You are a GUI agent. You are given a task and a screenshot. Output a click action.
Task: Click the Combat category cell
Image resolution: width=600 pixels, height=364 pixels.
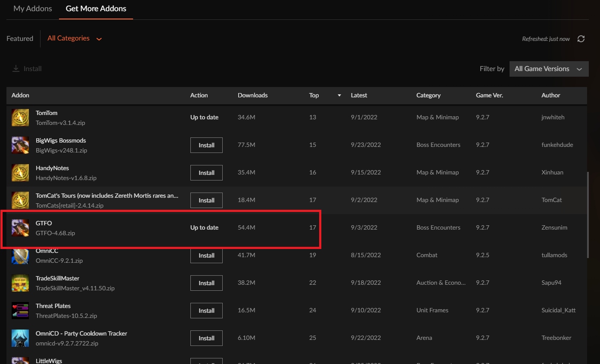[x=427, y=255]
